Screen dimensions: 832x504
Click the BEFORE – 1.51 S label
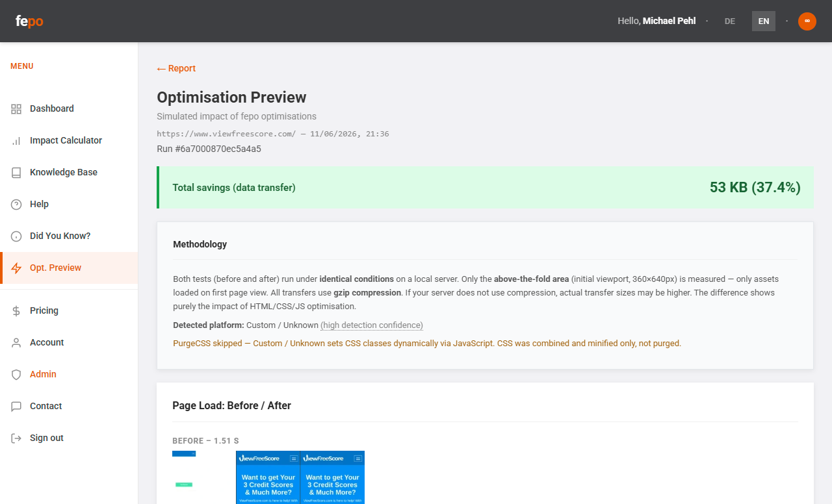tap(206, 441)
